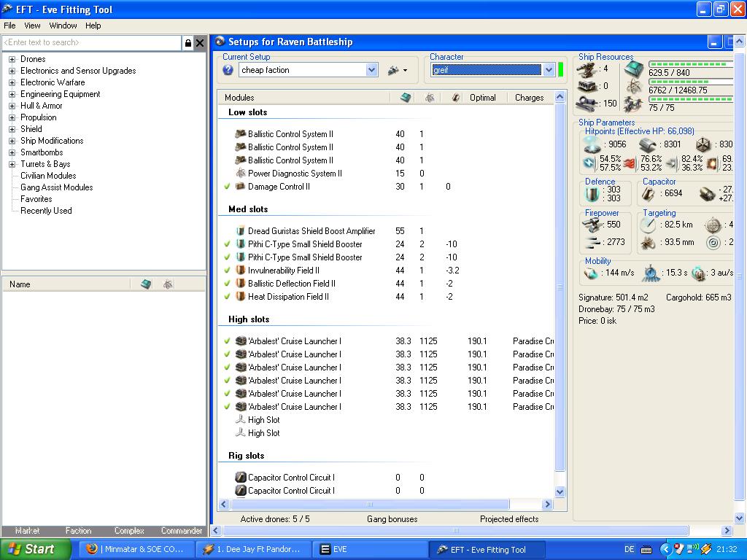Click the powergrid column icon in Modules header
Image resolution: width=747 pixels, height=560 pixels.
(430, 98)
